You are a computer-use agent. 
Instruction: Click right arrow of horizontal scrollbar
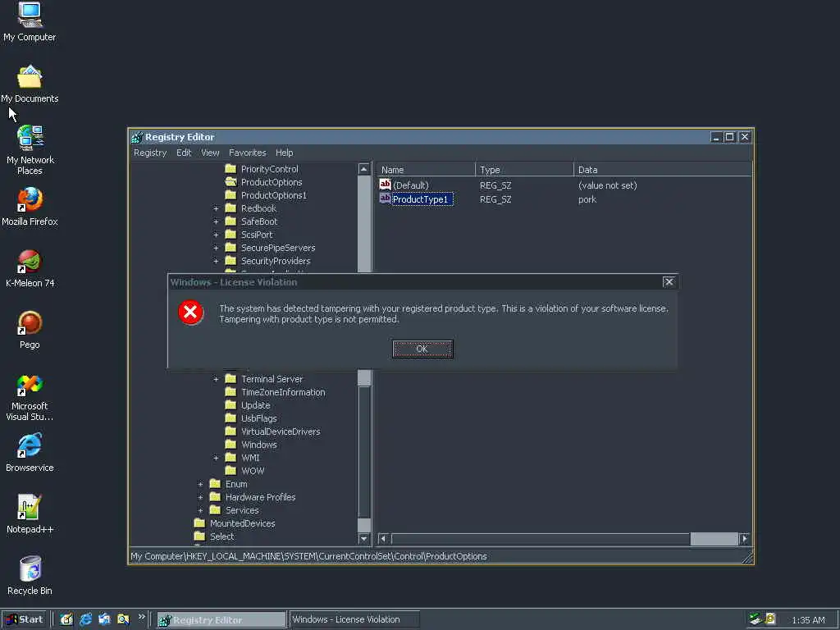(745, 538)
